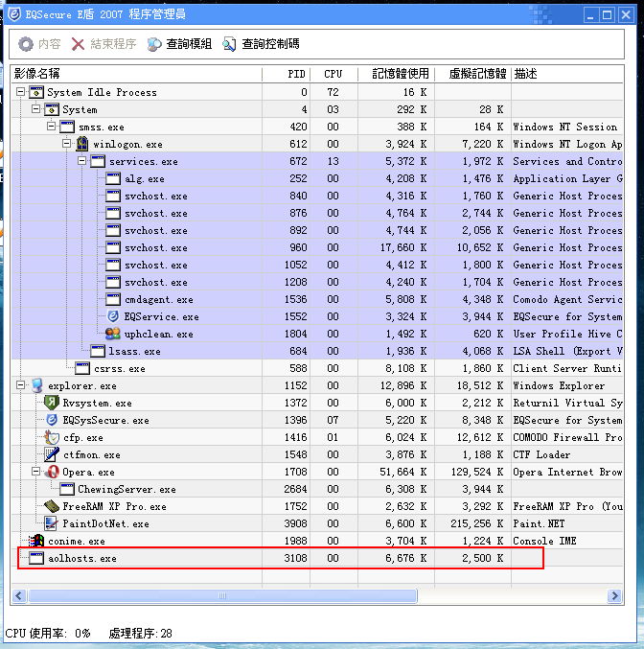This screenshot has width=644, height=649.
Task: Collapse the System tree node
Action: click(36, 109)
